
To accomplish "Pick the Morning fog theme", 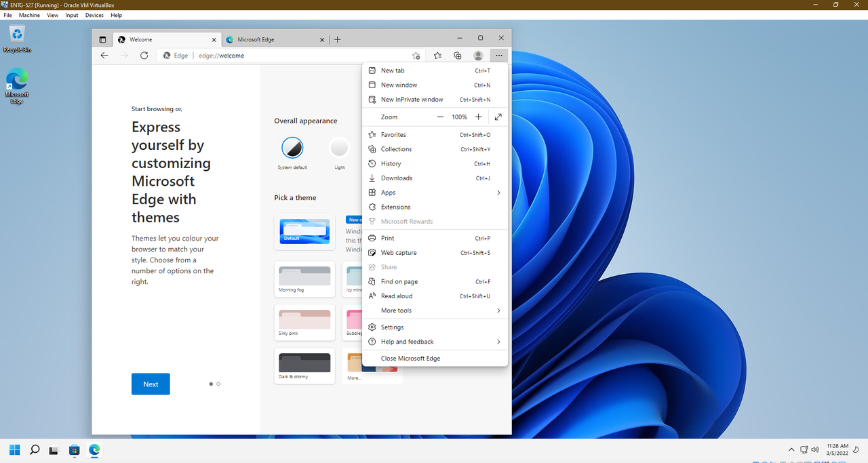I will click(x=304, y=279).
